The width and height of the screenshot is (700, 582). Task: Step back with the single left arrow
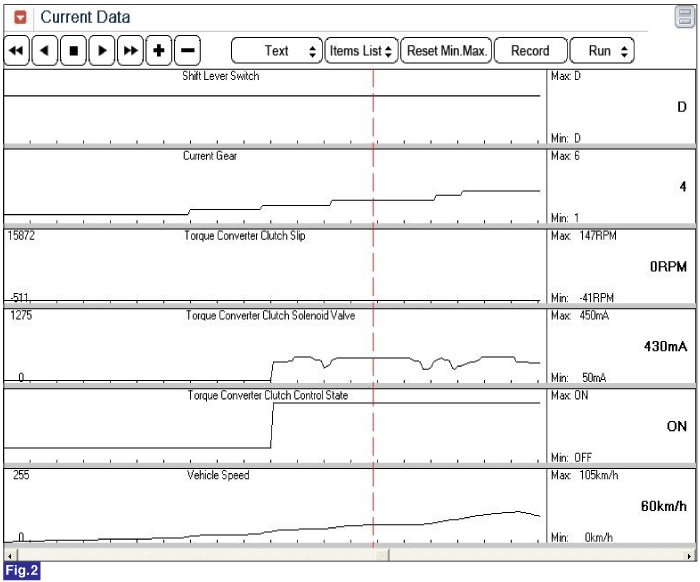44,51
